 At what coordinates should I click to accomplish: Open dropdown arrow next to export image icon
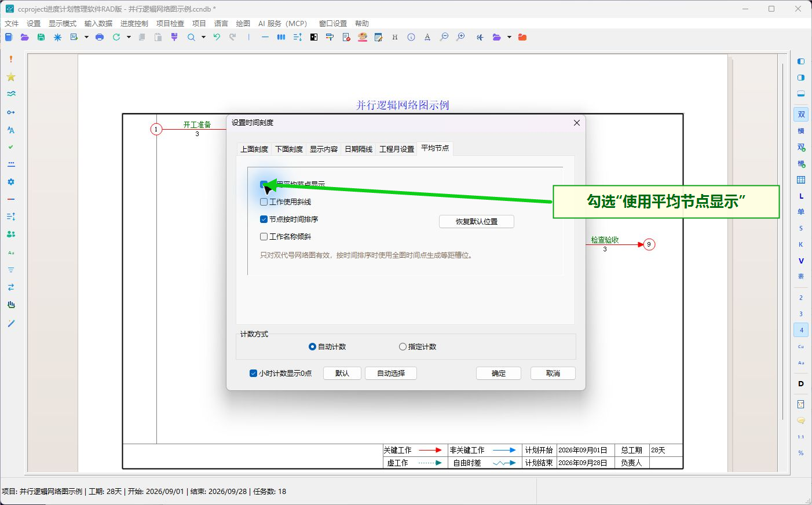pyautogui.click(x=86, y=37)
